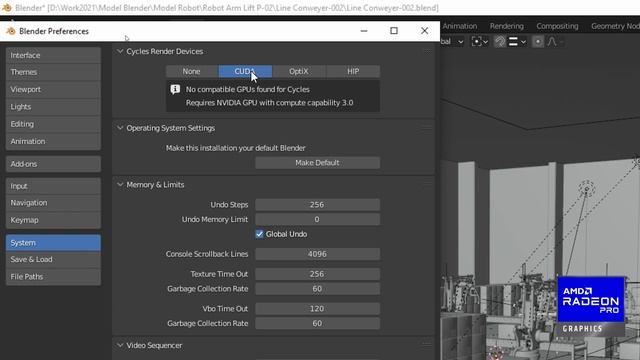Close the Blender Preferences window

(x=424, y=31)
